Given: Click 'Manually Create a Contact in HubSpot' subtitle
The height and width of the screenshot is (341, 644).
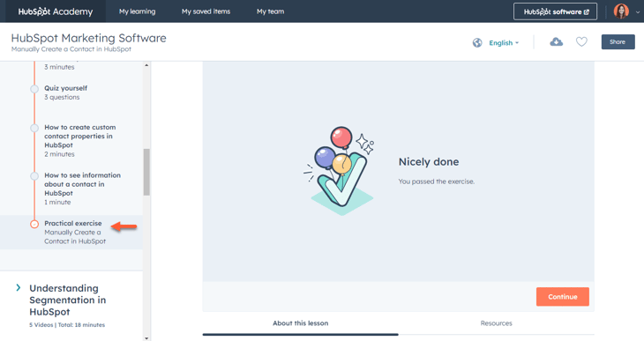Looking at the screenshot, I should pos(71,49).
